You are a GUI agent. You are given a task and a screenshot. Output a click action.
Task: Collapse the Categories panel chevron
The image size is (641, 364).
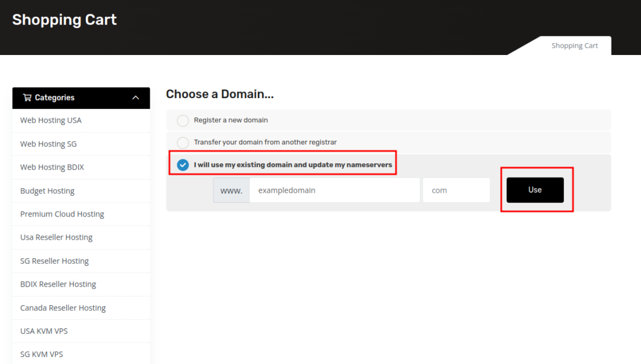point(136,98)
